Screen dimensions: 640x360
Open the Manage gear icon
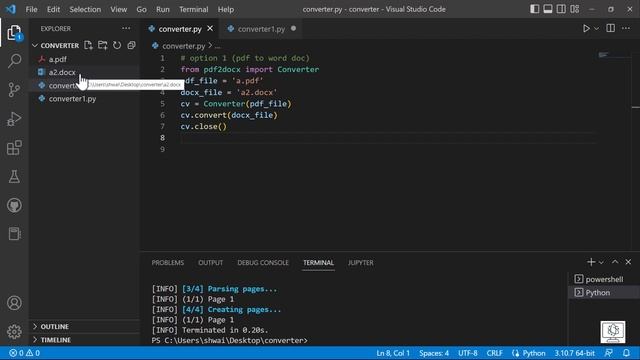[x=14, y=331]
